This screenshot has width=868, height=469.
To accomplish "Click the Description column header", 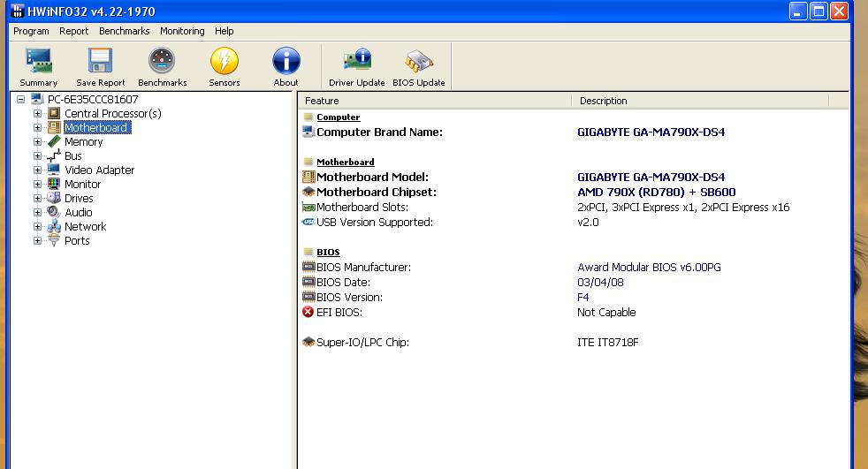I will point(700,101).
